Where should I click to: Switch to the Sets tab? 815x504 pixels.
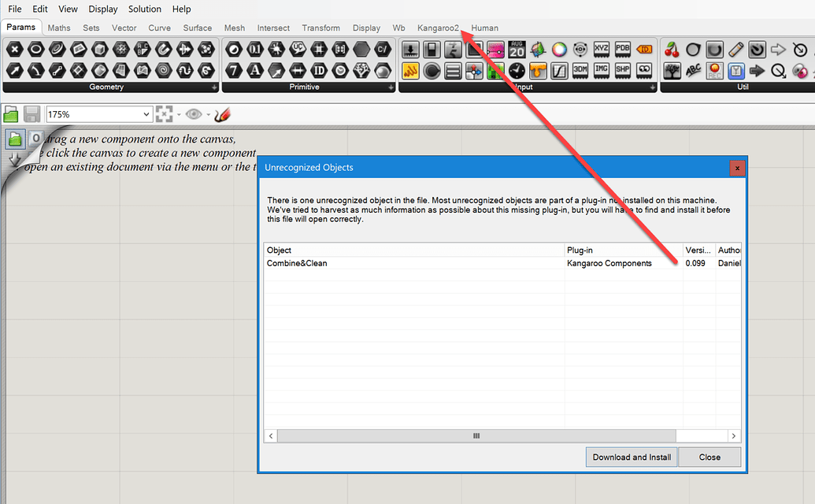(x=91, y=28)
